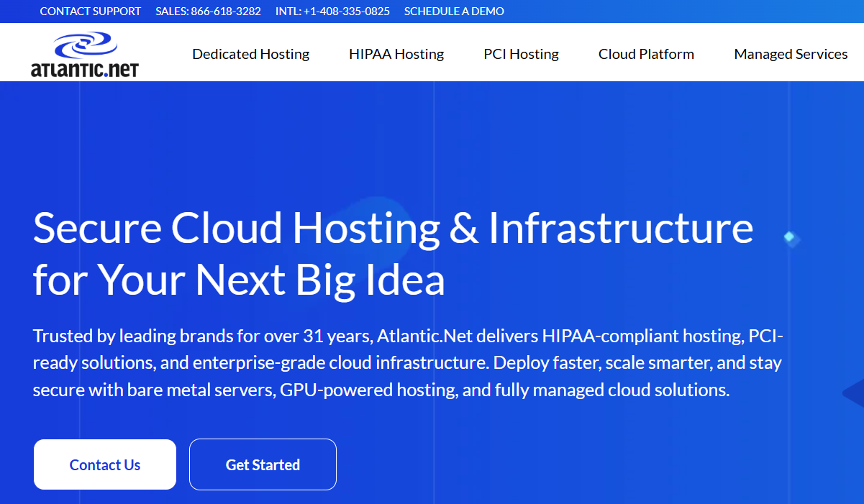
Task: Click the Get Started button
Action: (263, 464)
